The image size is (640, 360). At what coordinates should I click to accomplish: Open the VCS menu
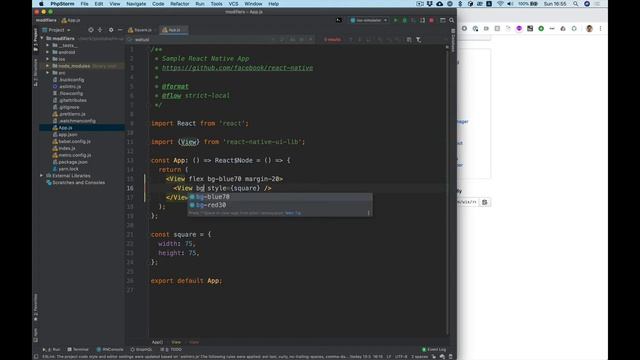[233, 4]
